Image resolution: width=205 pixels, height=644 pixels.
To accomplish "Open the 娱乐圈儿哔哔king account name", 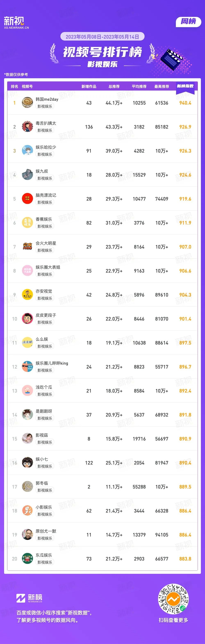I will point(52,363).
